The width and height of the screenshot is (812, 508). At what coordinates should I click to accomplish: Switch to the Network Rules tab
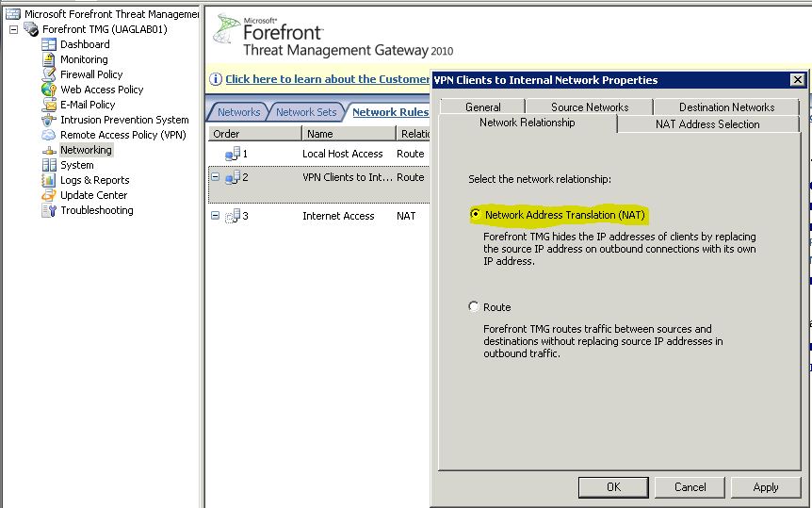tap(389, 112)
